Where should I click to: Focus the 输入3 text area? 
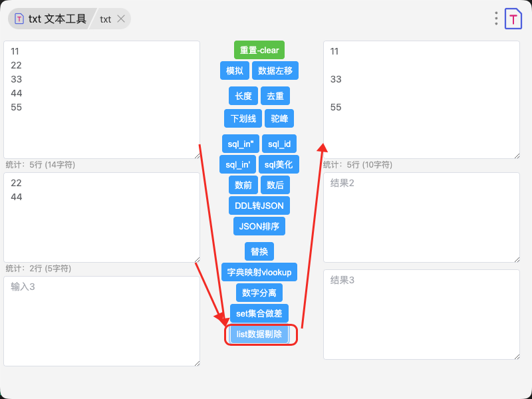click(101, 321)
